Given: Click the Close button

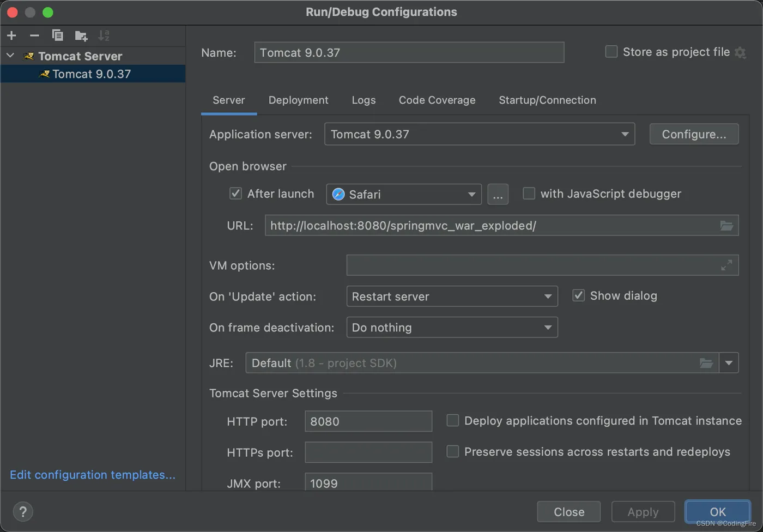Looking at the screenshot, I should (569, 512).
